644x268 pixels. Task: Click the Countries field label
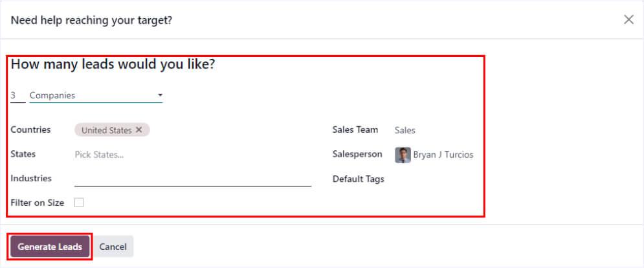(x=30, y=129)
